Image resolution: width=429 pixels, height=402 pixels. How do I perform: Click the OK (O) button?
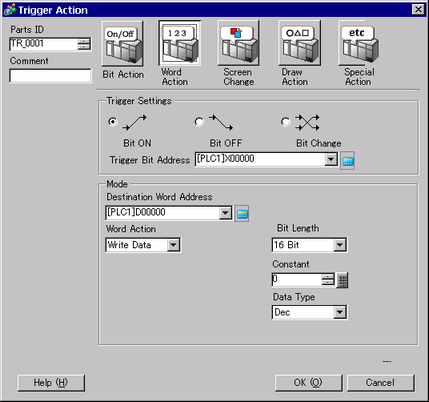tap(308, 383)
